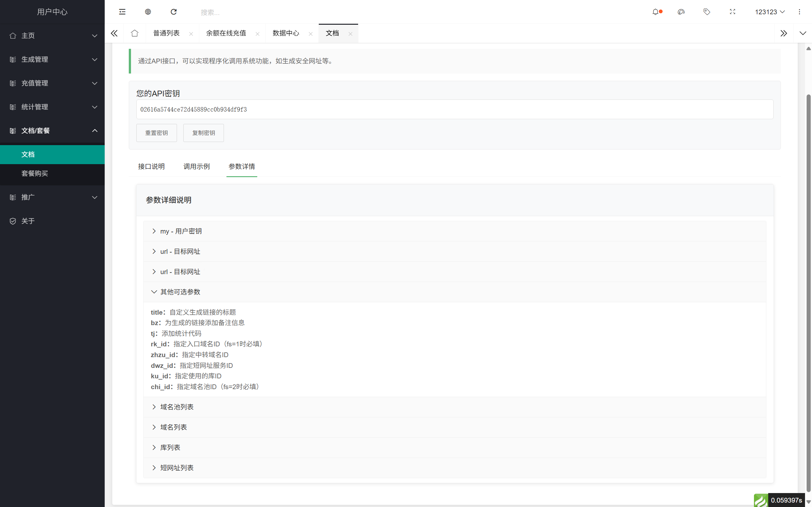Refresh the page with reload icon
This screenshot has width=812, height=507.
[x=174, y=12]
